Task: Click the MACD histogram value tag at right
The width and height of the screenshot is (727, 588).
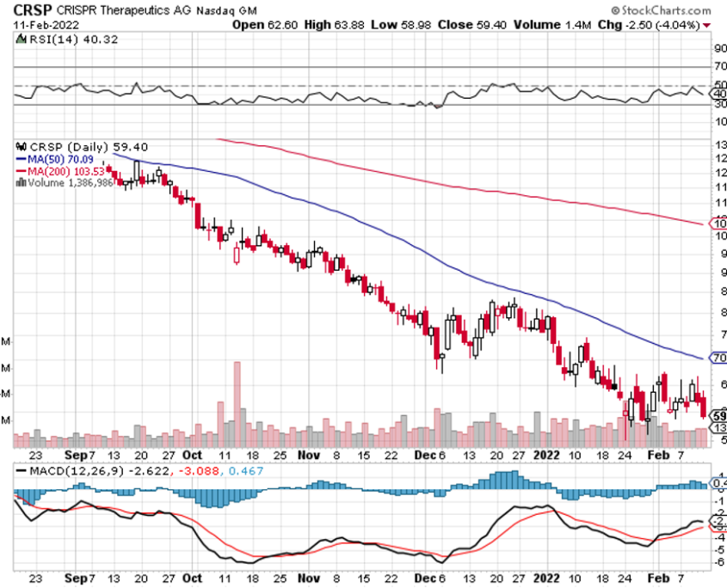Action: tap(718, 484)
